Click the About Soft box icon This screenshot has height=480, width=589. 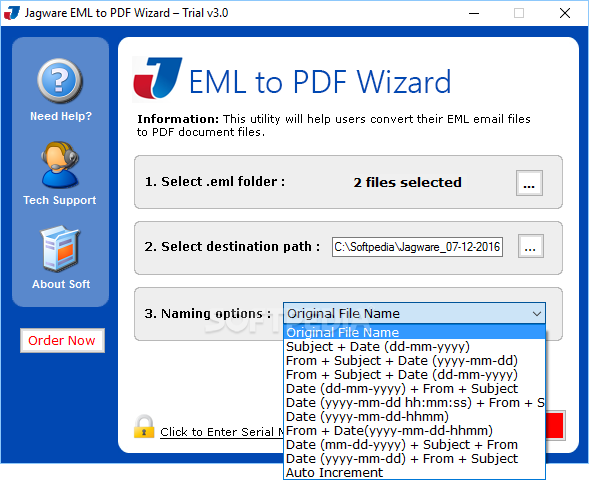pos(60,249)
